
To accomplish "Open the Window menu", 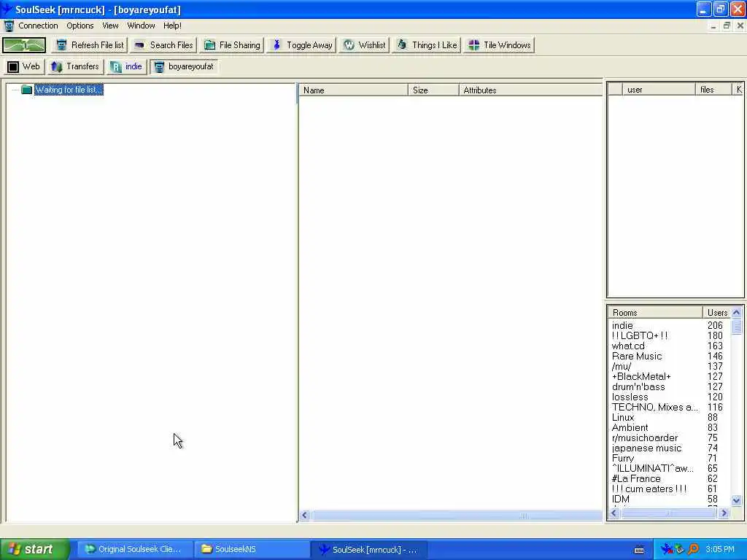I will point(141,26).
